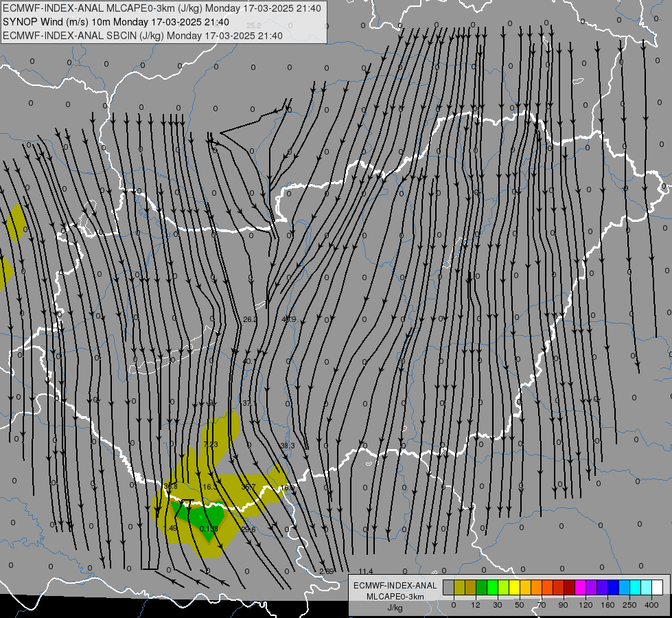Click the amber legend swatch after 50
672x618 pixels.
[525, 587]
